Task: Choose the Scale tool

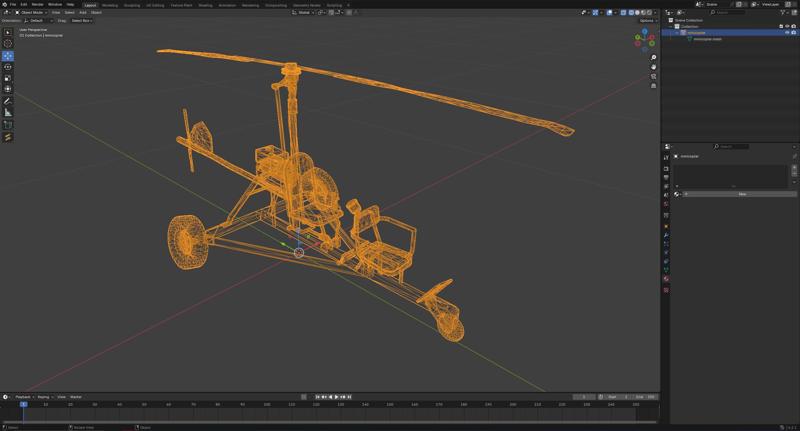Action: click(8, 78)
